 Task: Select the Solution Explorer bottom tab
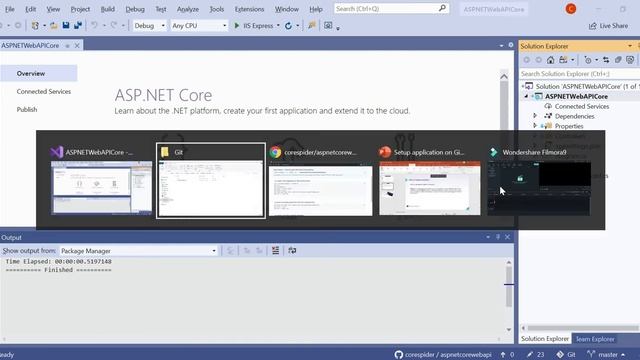pos(544,339)
